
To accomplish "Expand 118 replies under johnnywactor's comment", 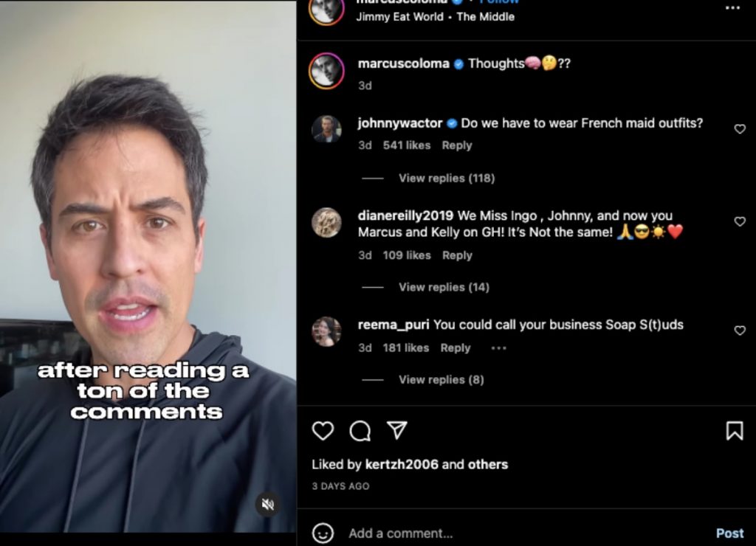I will click(x=446, y=178).
